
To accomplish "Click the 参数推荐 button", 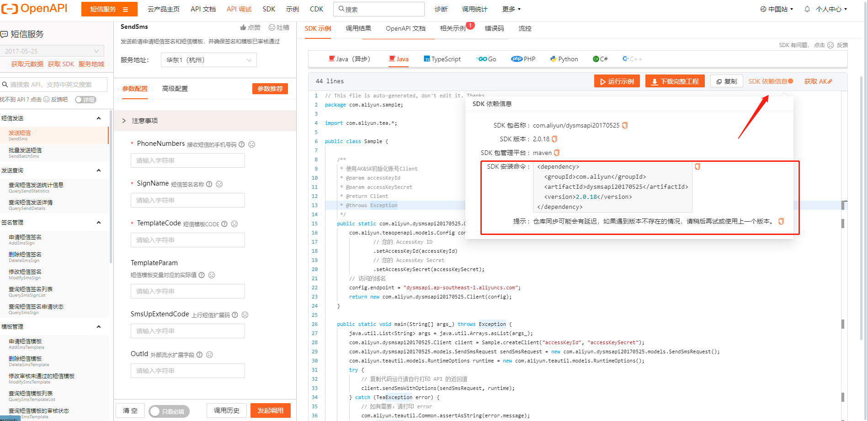I will tap(270, 89).
